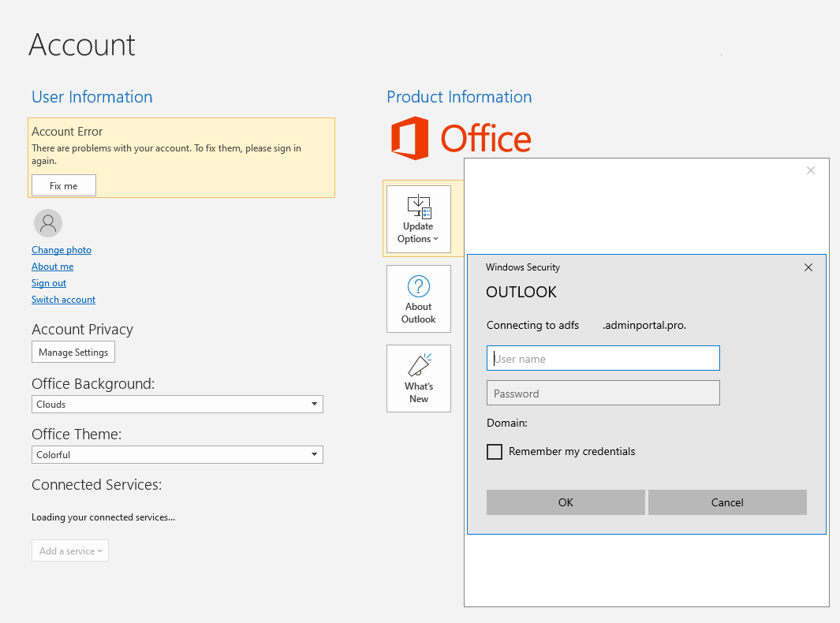840x623 pixels.
Task: Click the user profile avatar icon
Action: [48, 223]
